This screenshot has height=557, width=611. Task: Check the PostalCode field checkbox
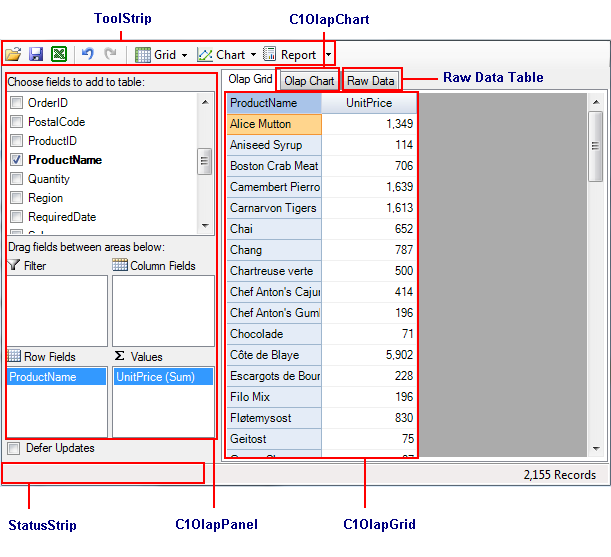pyautogui.click(x=16, y=122)
